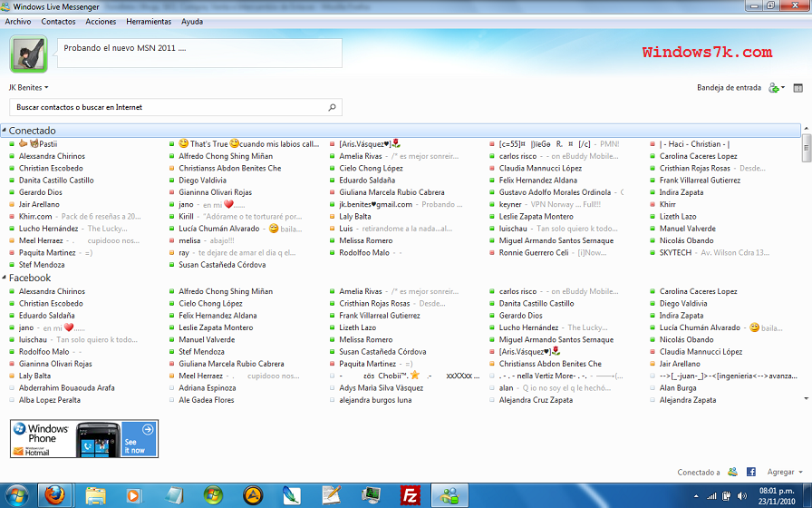
Task: Edit the personal message 'Probando el nuevo MSN 2011'
Action: (x=199, y=53)
